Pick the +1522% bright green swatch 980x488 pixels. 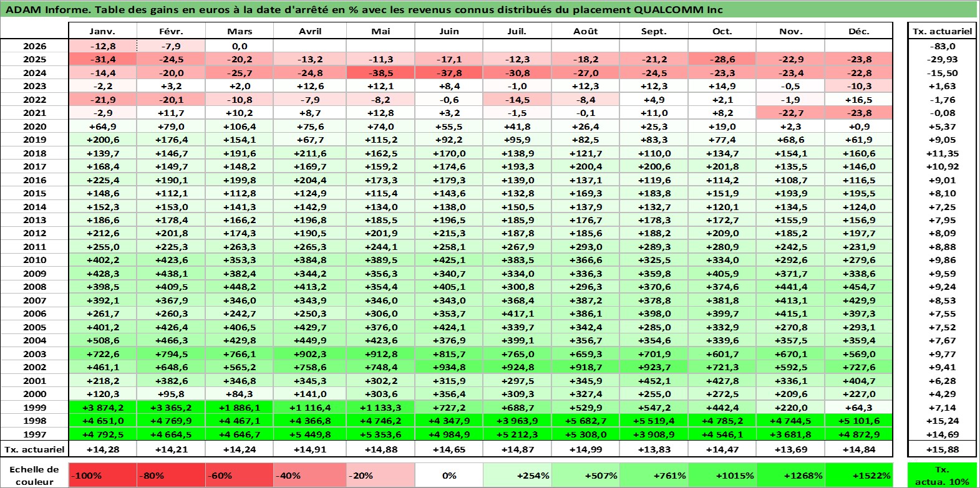[x=858, y=475]
